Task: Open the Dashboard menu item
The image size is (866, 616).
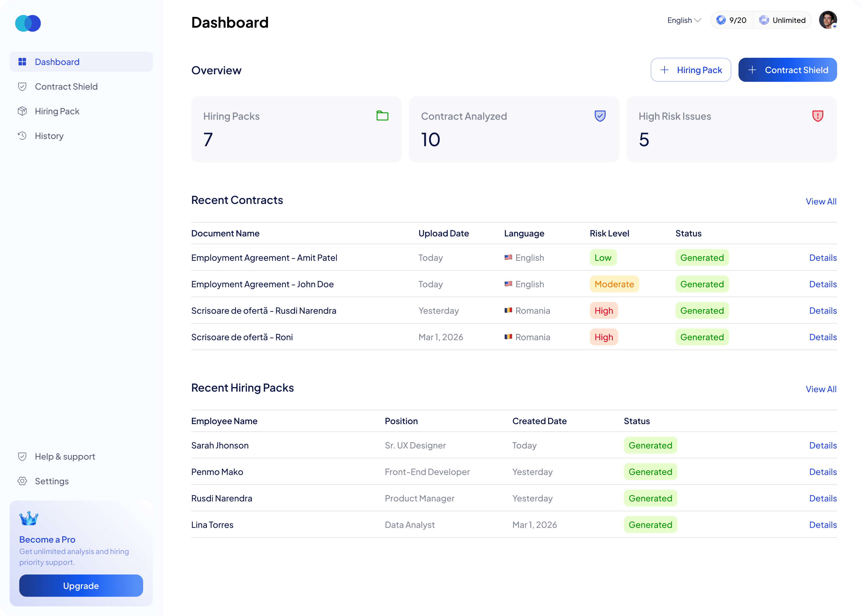Action: [x=81, y=62]
